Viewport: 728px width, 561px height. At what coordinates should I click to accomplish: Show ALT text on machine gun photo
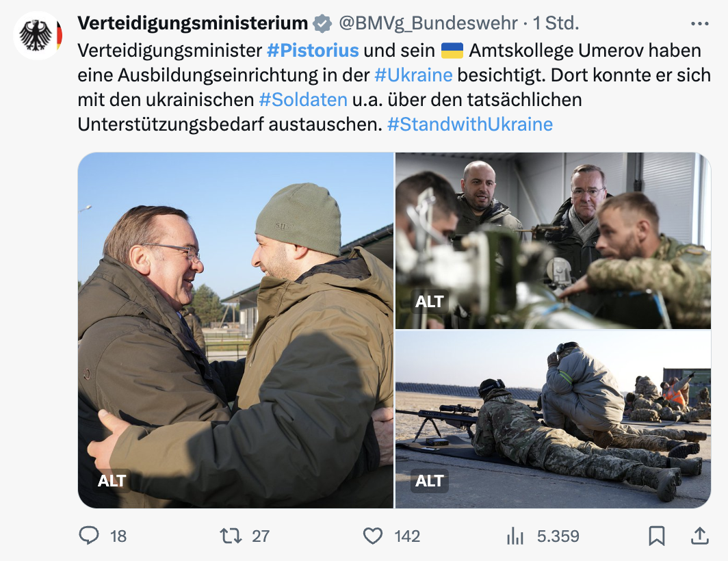(x=430, y=302)
